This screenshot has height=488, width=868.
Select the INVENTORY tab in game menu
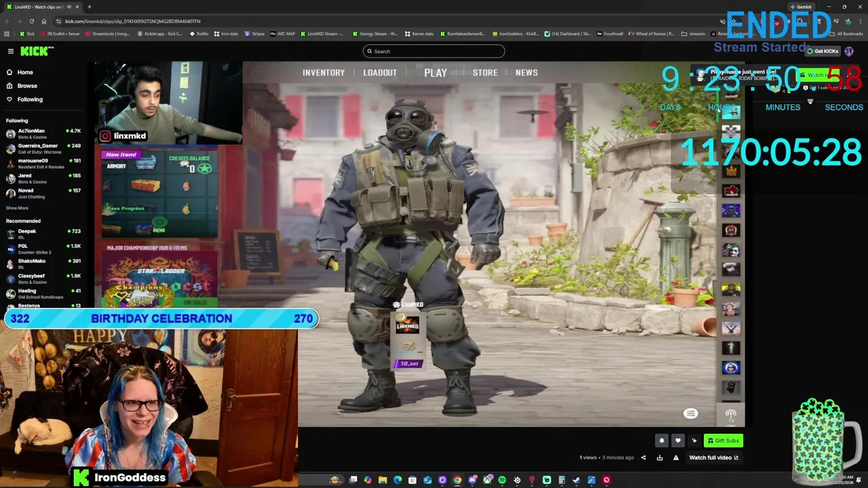[x=323, y=73]
